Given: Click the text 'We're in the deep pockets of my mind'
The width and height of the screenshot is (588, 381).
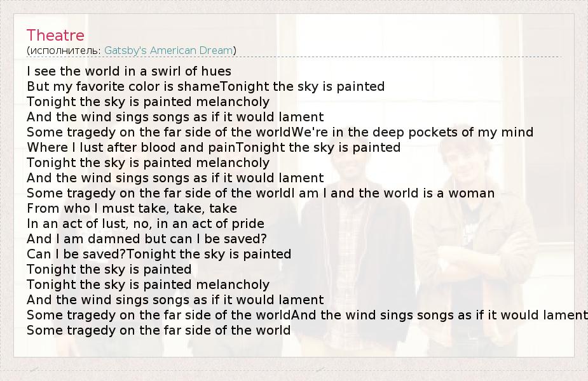Looking at the screenshot, I should click(413, 132).
